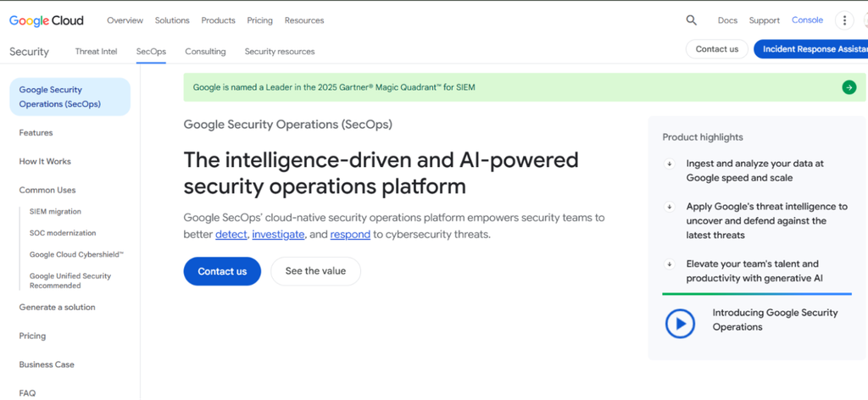Follow the investigate hyperlink
This screenshot has height=400, width=868.
(278, 234)
